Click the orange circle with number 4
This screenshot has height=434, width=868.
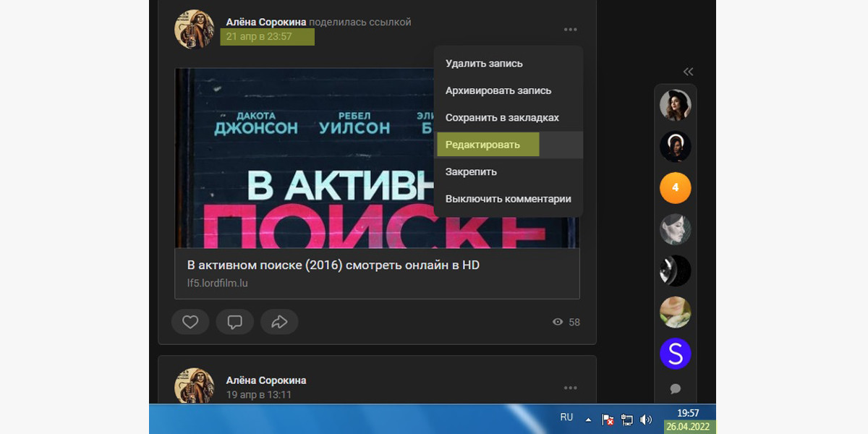click(x=676, y=188)
